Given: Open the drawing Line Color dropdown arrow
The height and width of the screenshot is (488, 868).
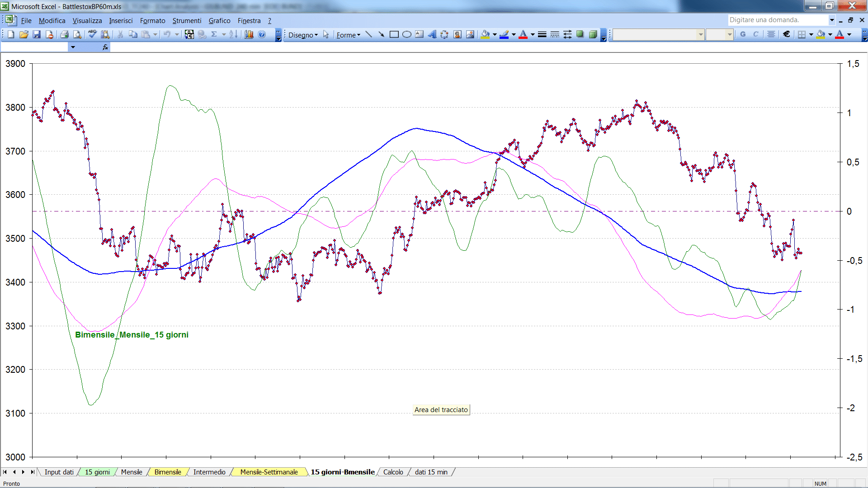Looking at the screenshot, I should click(x=514, y=34).
